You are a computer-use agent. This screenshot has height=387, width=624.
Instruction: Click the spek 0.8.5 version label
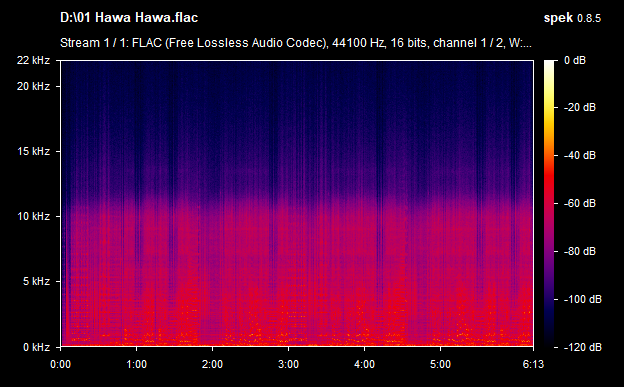point(572,18)
